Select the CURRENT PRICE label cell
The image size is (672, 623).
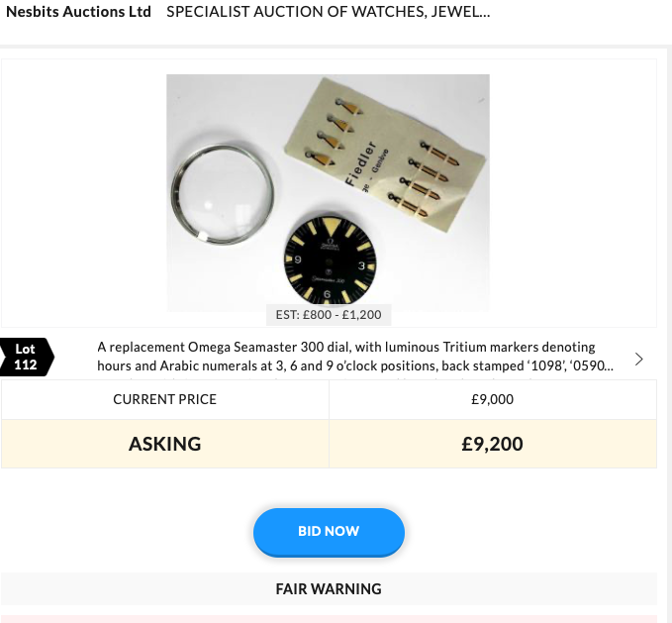(164, 400)
